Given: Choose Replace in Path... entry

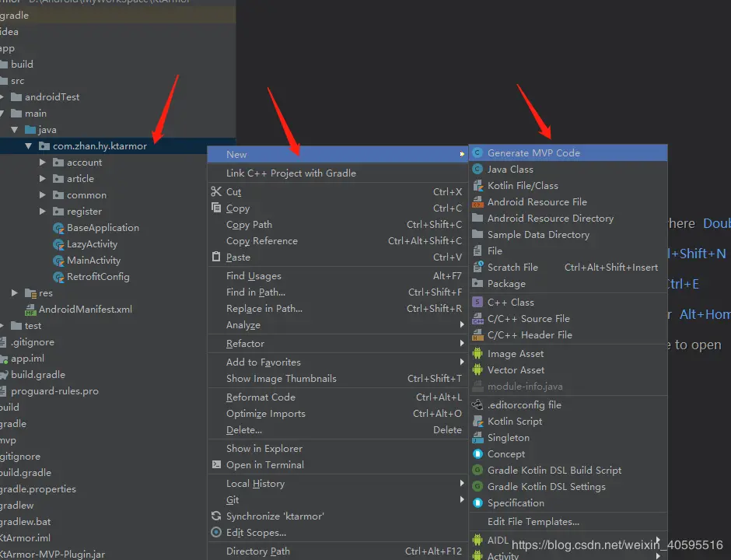Looking at the screenshot, I should click(x=338, y=308).
